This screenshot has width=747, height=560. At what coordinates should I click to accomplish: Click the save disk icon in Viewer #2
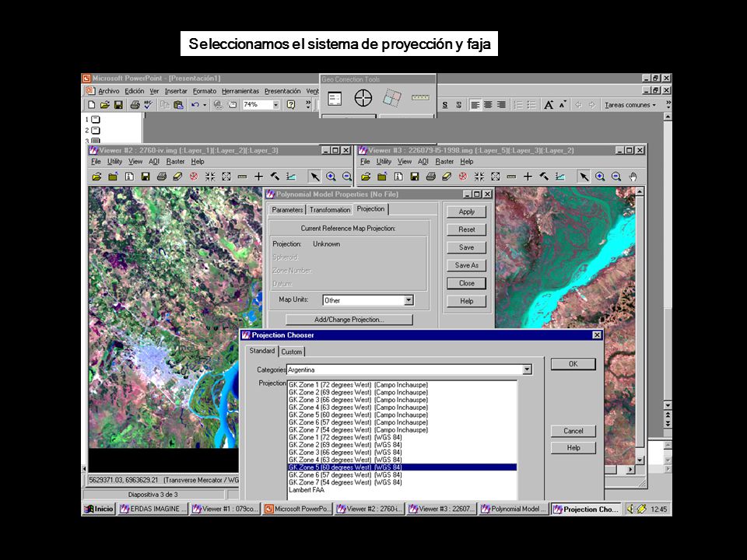[146, 177]
